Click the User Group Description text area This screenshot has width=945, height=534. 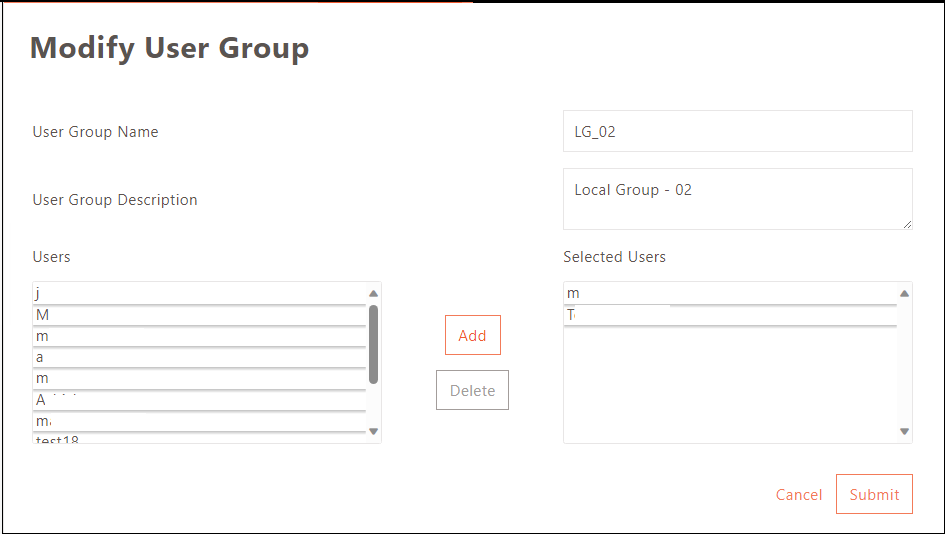(x=737, y=198)
